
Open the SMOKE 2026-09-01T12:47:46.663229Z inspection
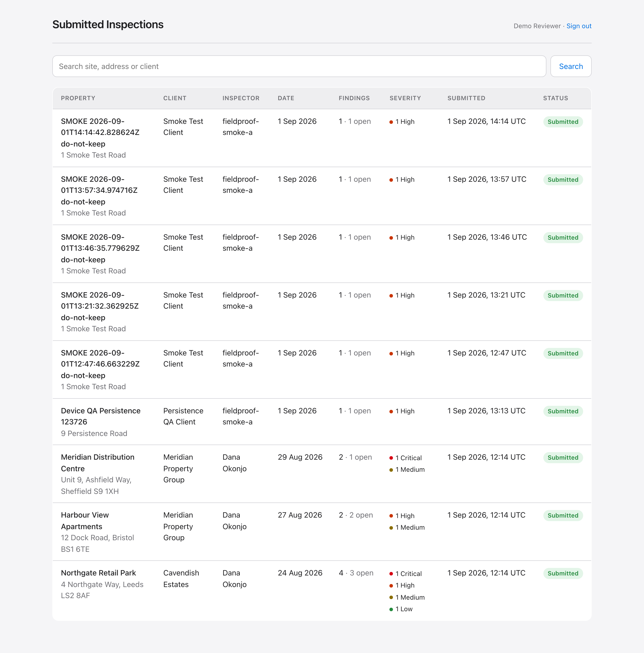tap(100, 364)
